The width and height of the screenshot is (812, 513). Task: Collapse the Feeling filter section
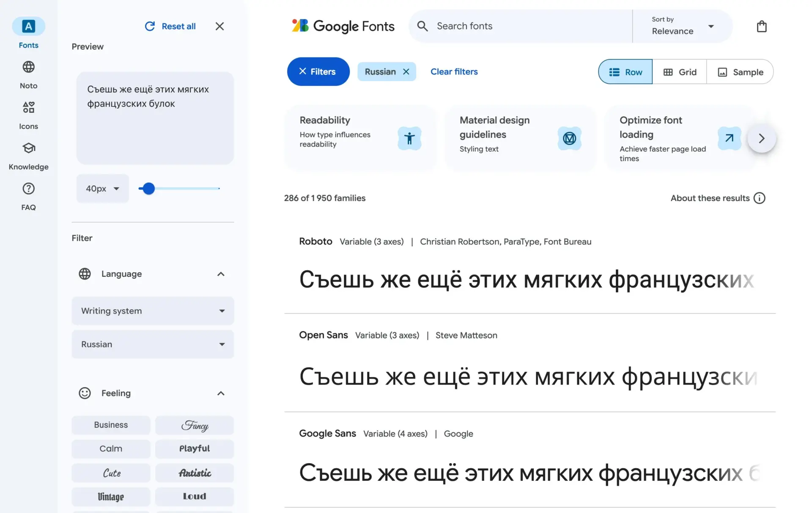point(221,393)
